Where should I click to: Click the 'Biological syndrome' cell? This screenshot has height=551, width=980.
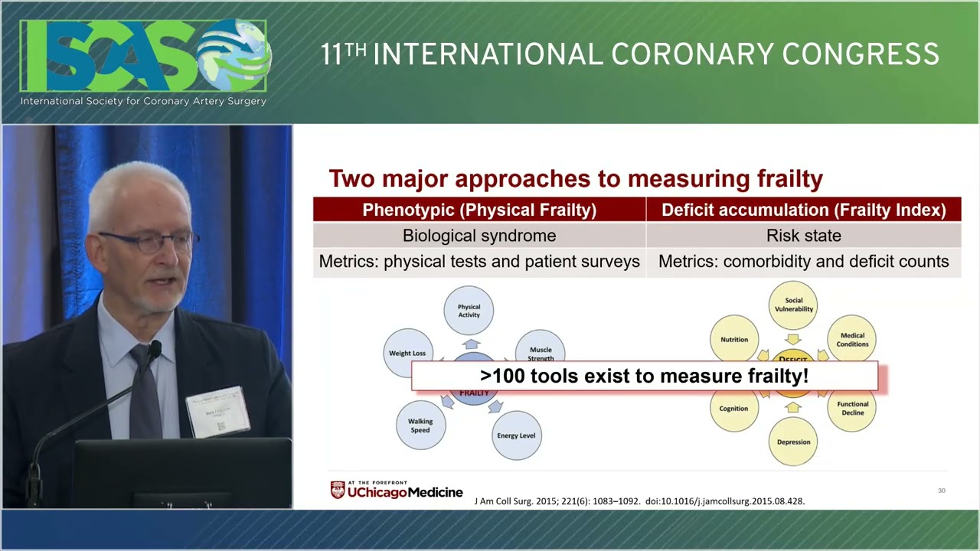(479, 236)
